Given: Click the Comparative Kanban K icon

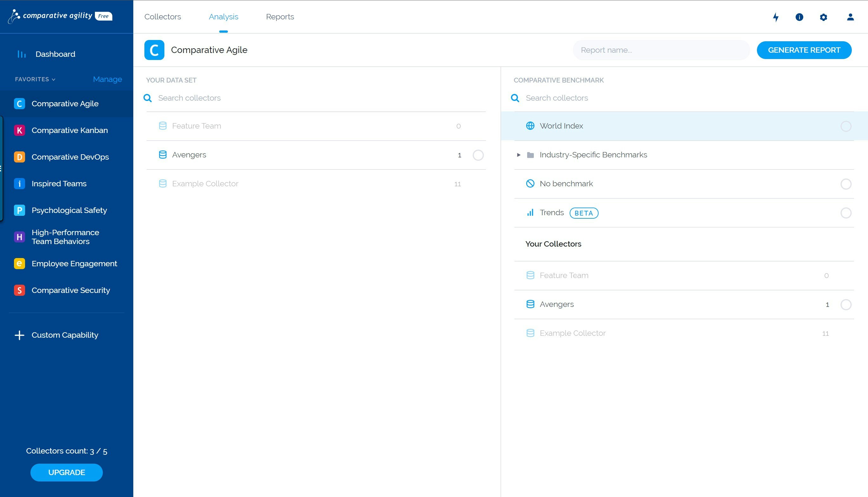Looking at the screenshot, I should pos(19,130).
